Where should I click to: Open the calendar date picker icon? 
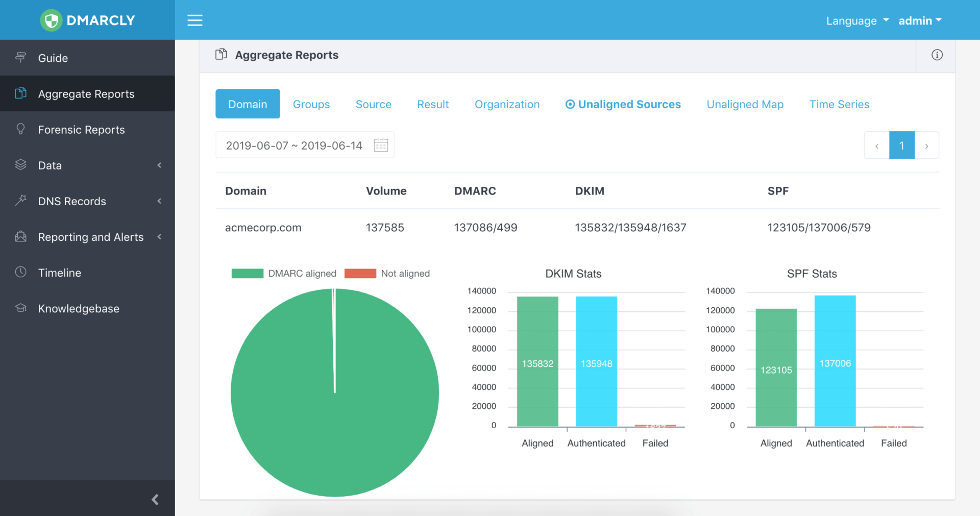[x=381, y=145]
